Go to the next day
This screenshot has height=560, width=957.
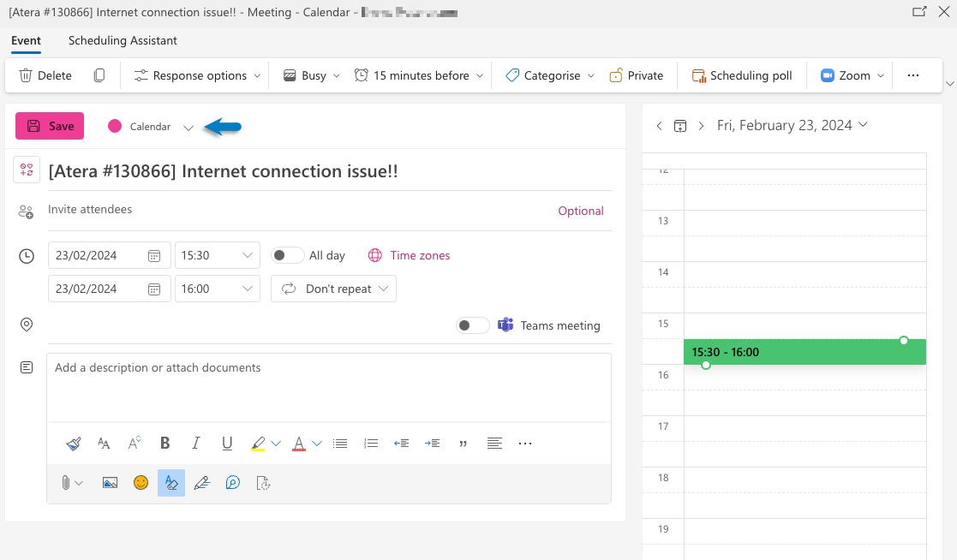pyautogui.click(x=702, y=126)
